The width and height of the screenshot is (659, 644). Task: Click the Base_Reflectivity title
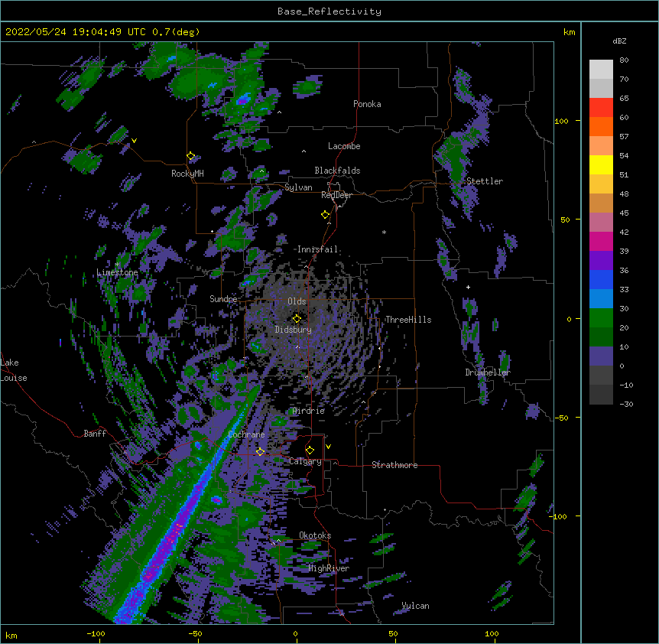pyautogui.click(x=329, y=11)
